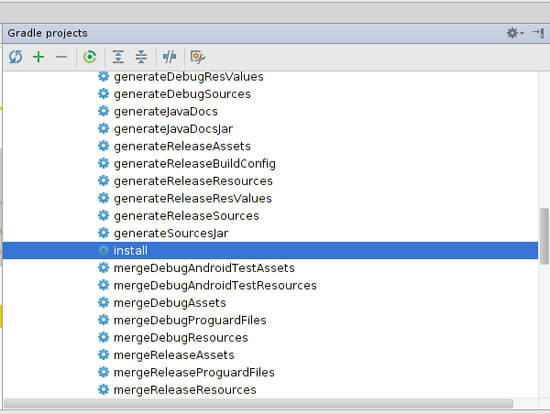
Task: Select mergeReleaseProguardFiles task
Action: (x=194, y=372)
